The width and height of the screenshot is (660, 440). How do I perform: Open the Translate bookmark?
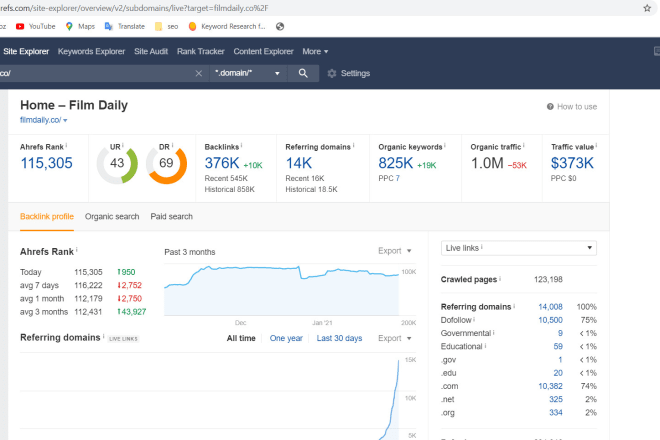[125, 27]
